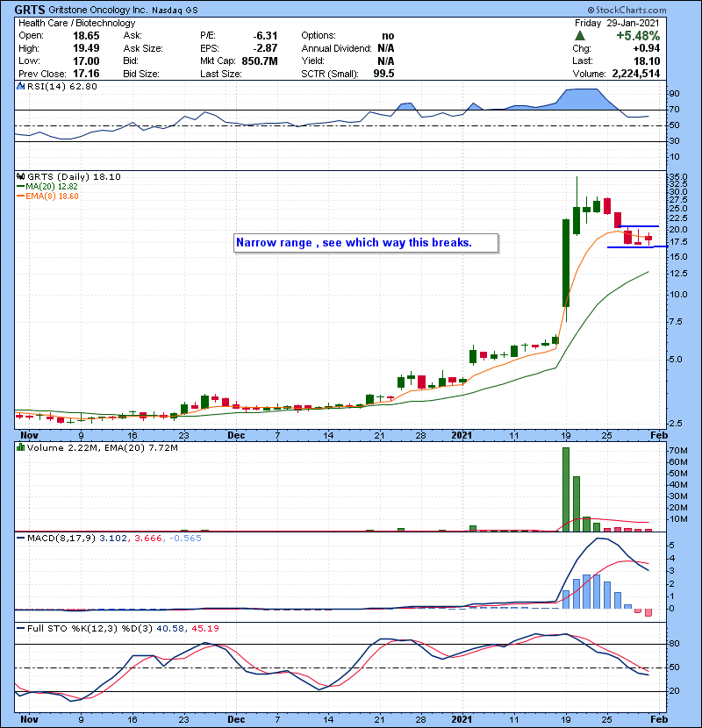Click the 80 label on stochastic axis

(x=674, y=644)
